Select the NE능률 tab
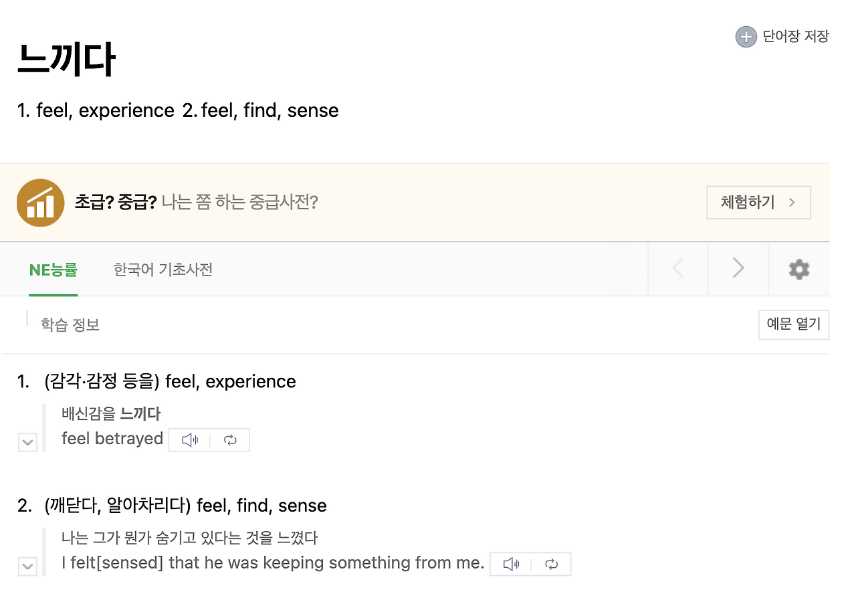 (x=53, y=270)
